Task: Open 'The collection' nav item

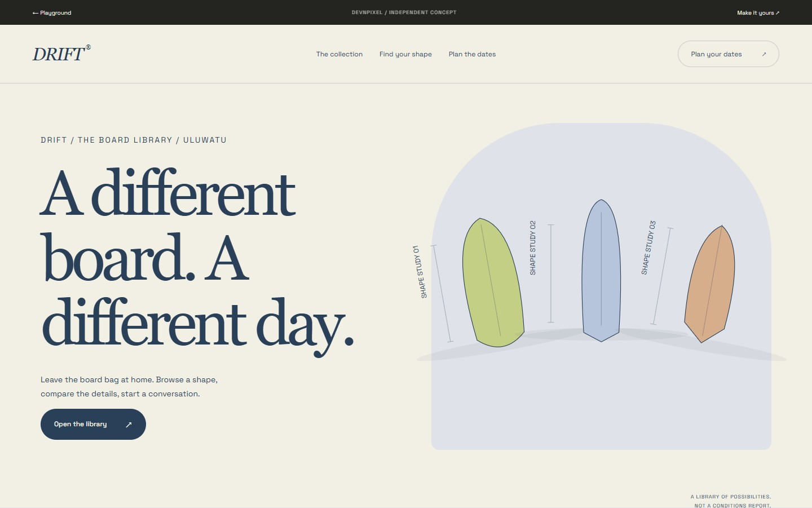Action: (x=339, y=54)
